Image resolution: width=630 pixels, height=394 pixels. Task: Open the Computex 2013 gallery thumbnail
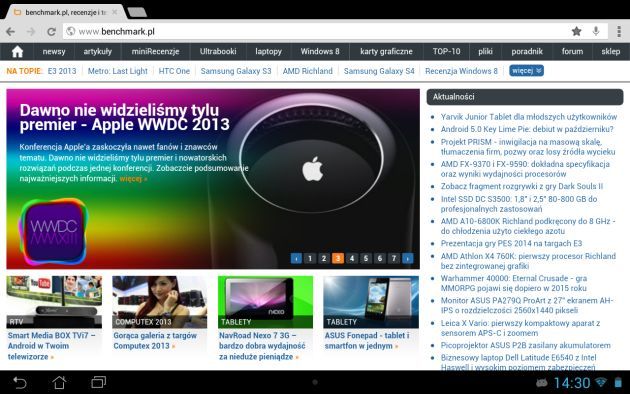[x=160, y=302]
